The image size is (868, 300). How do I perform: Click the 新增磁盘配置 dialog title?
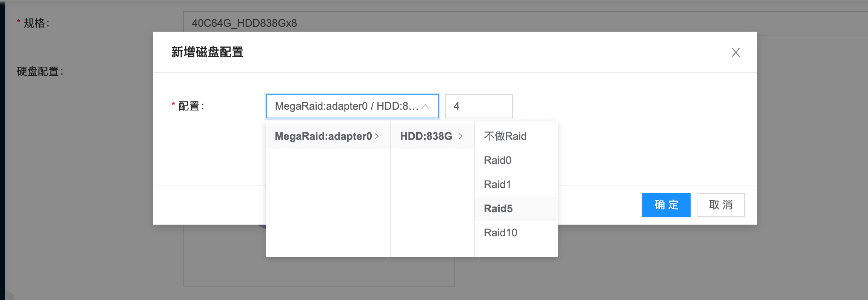pos(207,52)
